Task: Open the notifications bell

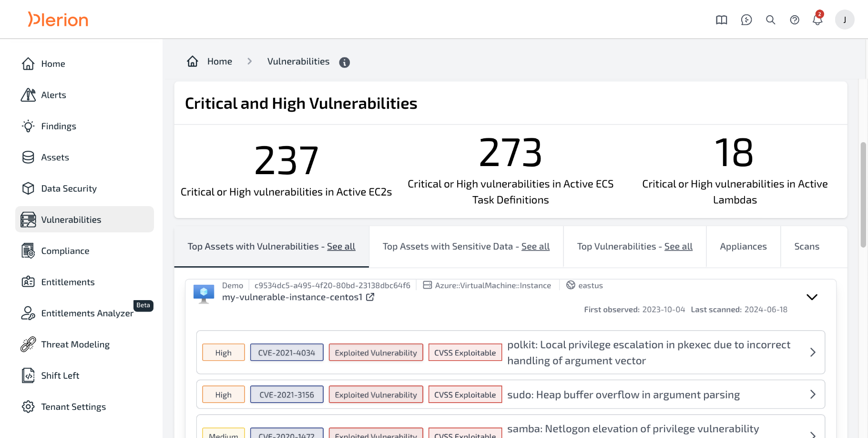Action: pos(818,19)
